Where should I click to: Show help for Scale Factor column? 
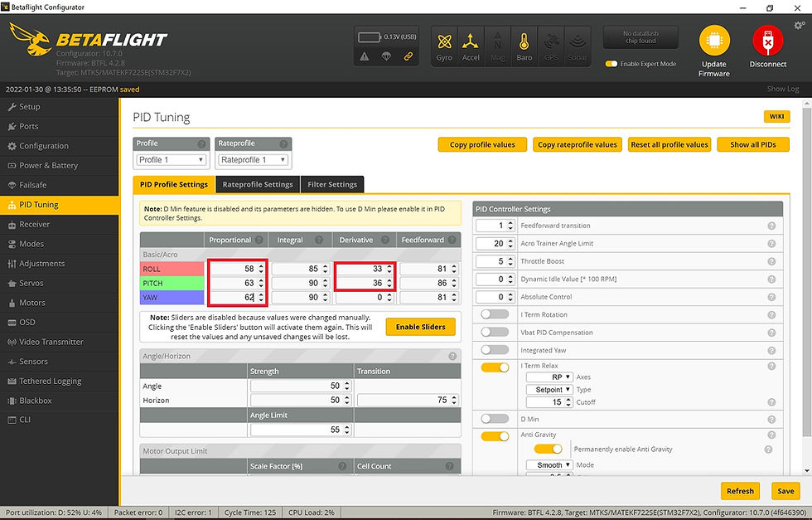(x=342, y=466)
